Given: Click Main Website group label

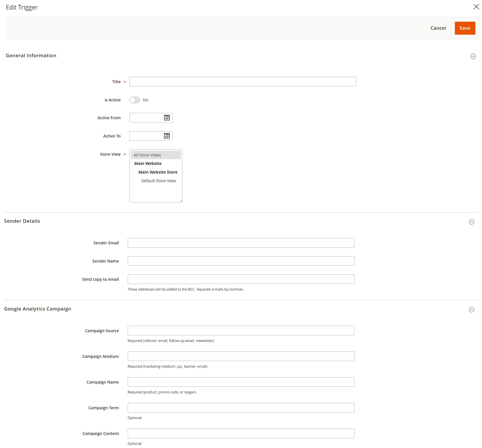Looking at the screenshot, I should tap(148, 163).
